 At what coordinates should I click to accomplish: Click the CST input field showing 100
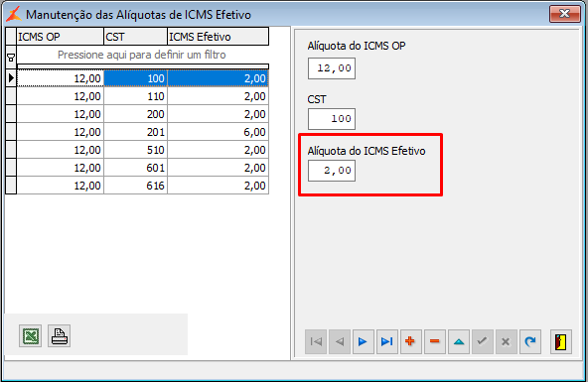click(x=332, y=119)
